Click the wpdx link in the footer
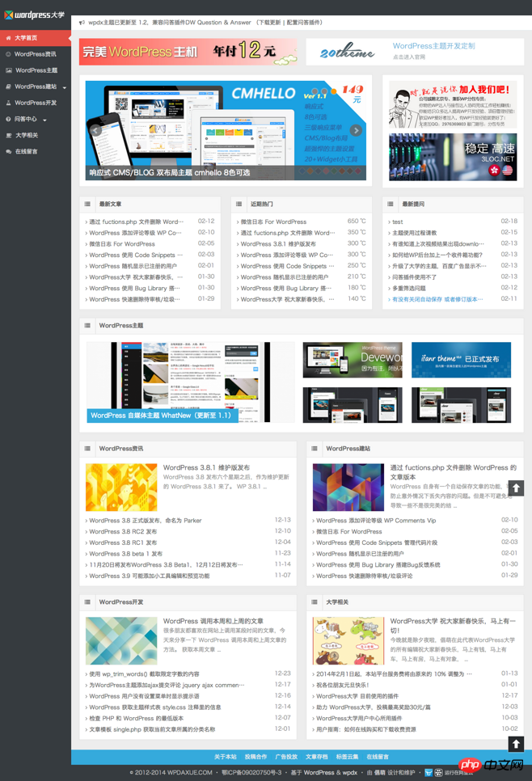 pos(350,773)
